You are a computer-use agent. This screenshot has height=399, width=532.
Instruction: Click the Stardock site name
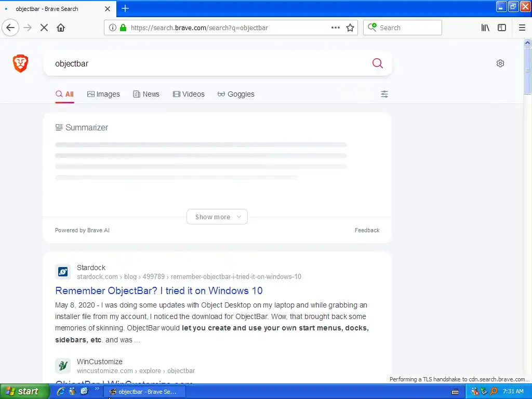pyautogui.click(x=91, y=268)
